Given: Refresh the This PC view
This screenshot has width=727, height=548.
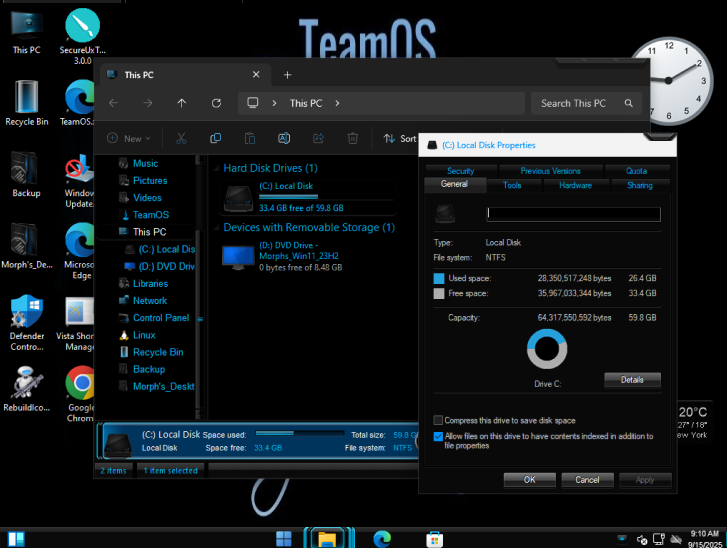Looking at the screenshot, I should pos(216,103).
